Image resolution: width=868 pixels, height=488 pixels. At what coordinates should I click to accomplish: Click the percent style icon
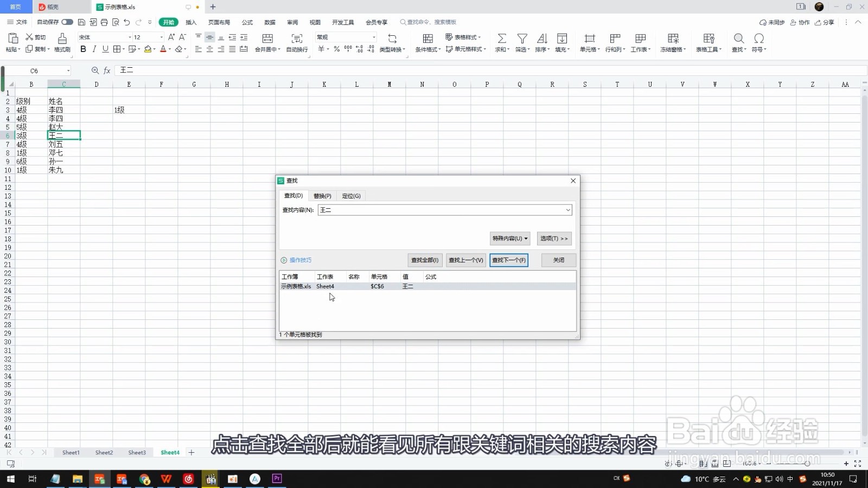337,49
